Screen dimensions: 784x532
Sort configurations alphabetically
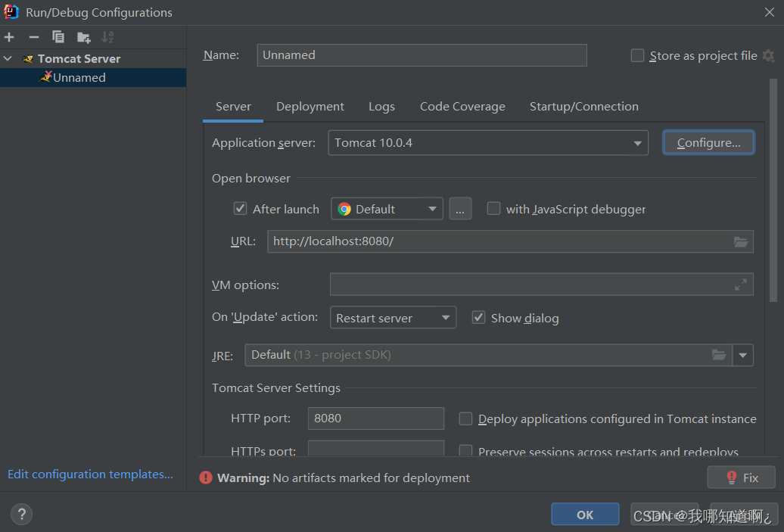pyautogui.click(x=107, y=37)
